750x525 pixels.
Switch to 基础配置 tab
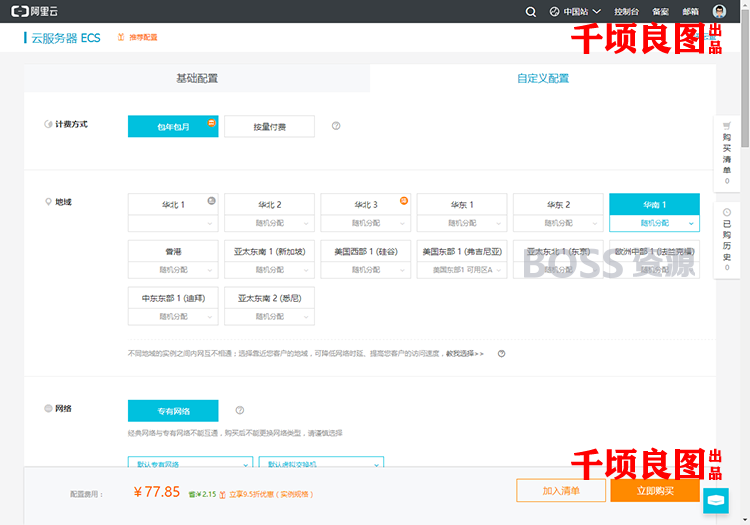point(197,78)
